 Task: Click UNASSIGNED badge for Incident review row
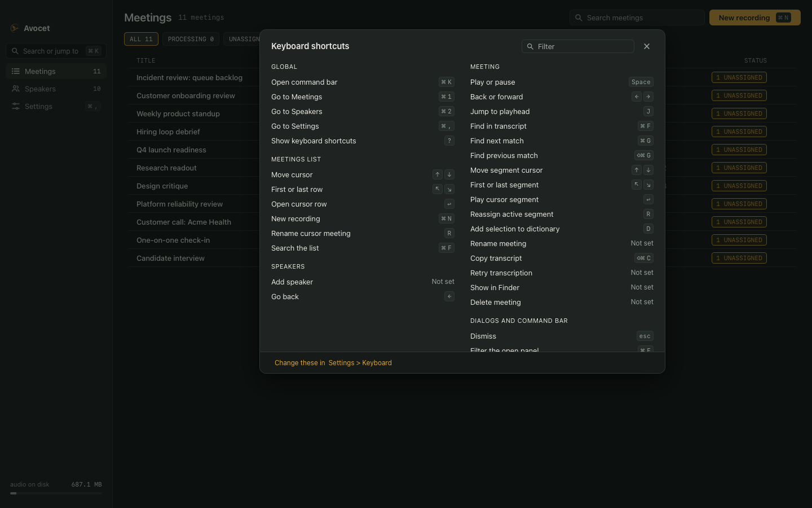pyautogui.click(x=739, y=77)
